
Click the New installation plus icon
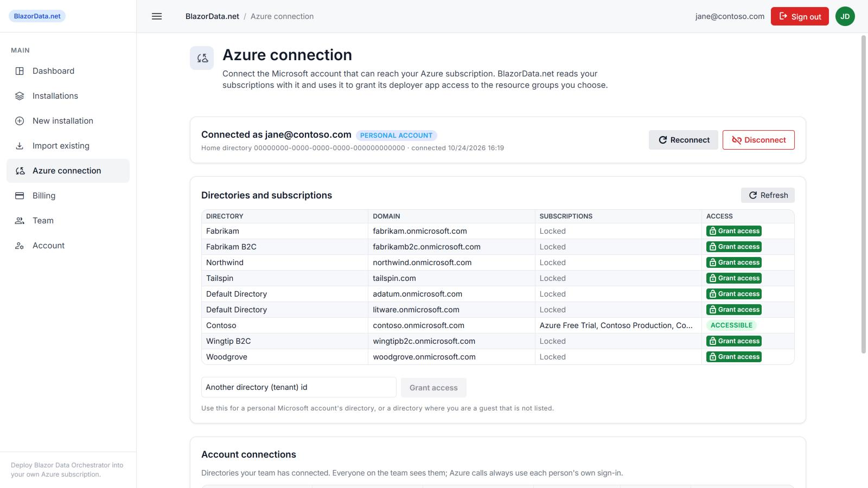(20, 121)
